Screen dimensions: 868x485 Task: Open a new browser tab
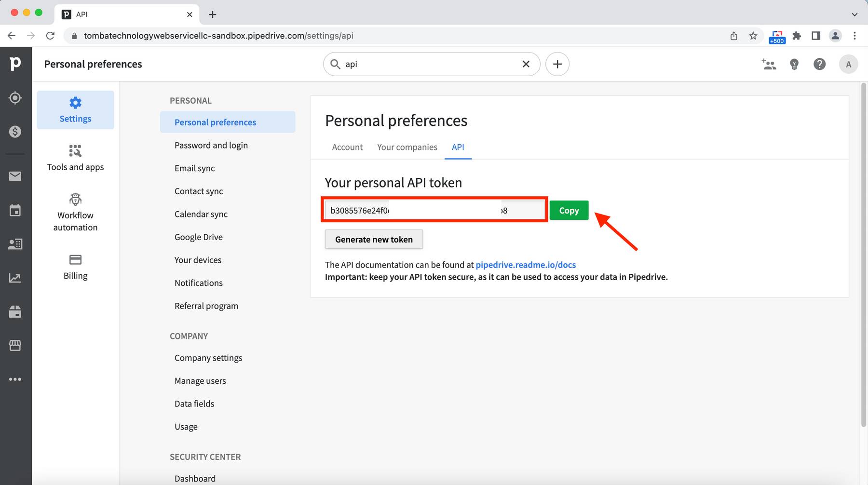[212, 14]
